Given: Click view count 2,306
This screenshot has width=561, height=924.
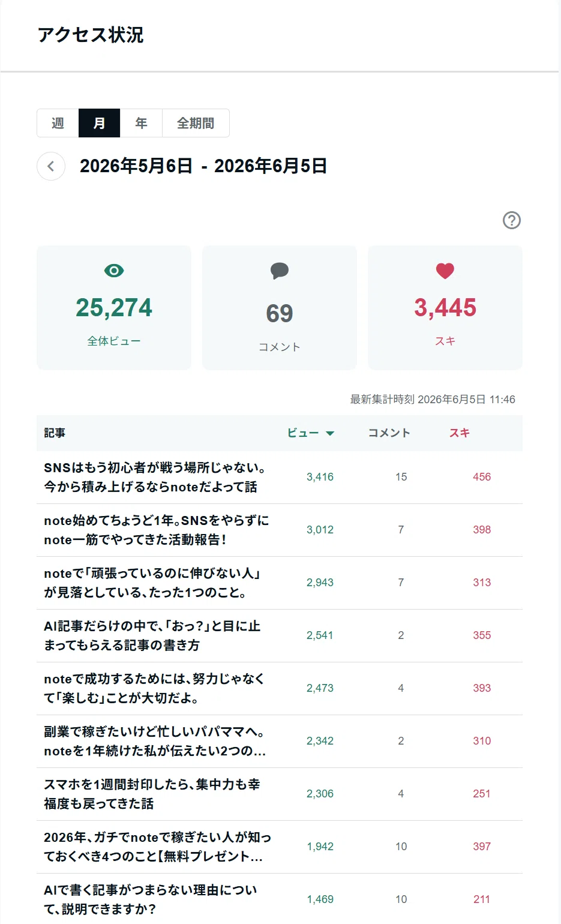Looking at the screenshot, I should 320,794.
